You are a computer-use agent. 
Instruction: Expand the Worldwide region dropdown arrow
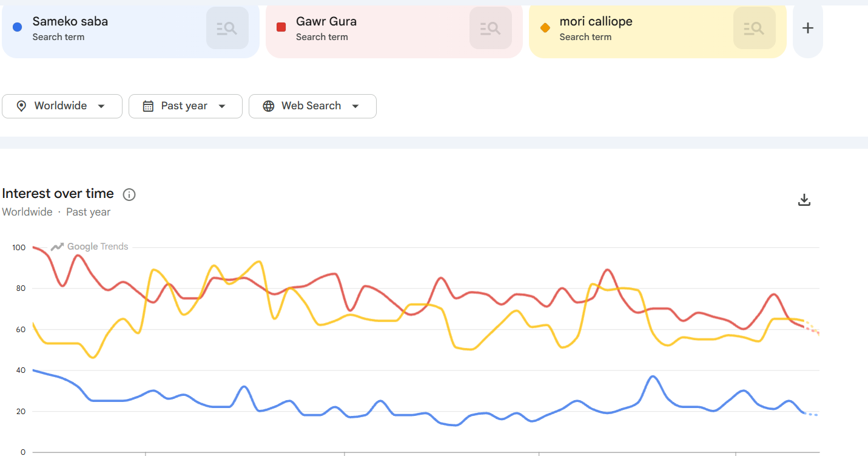(101, 106)
